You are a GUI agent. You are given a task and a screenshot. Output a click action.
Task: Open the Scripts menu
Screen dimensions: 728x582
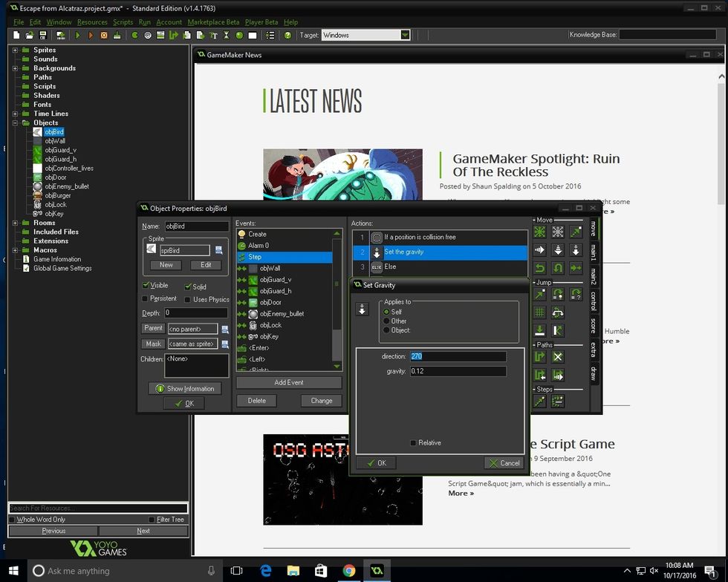coord(123,22)
